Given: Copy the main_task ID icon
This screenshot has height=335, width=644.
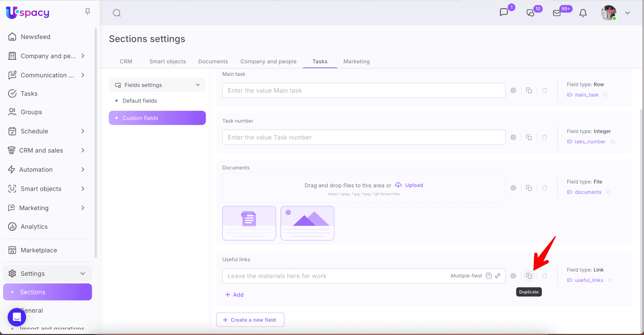Looking at the screenshot, I should click(606, 95).
